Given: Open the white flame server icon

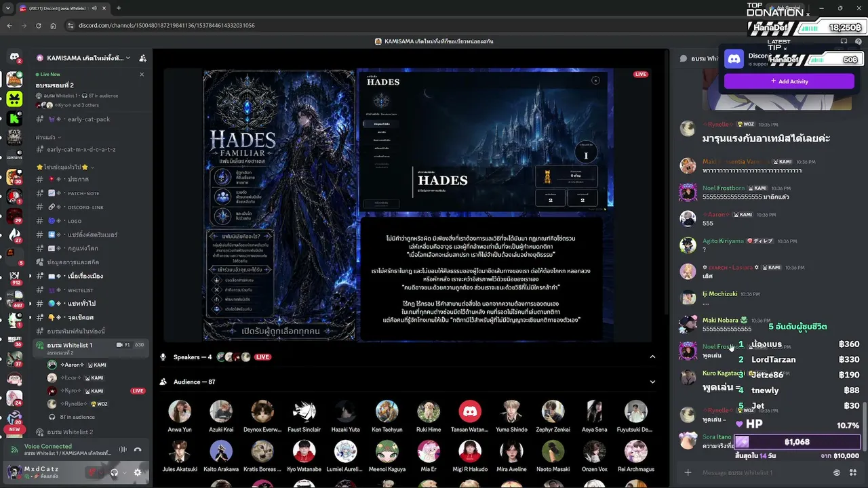Looking at the screenshot, I should coord(14,235).
